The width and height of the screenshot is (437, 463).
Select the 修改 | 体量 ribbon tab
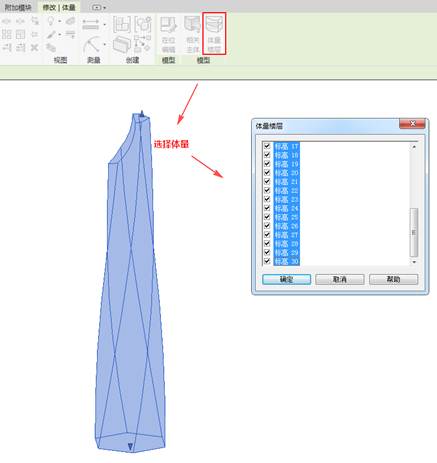(59, 7)
